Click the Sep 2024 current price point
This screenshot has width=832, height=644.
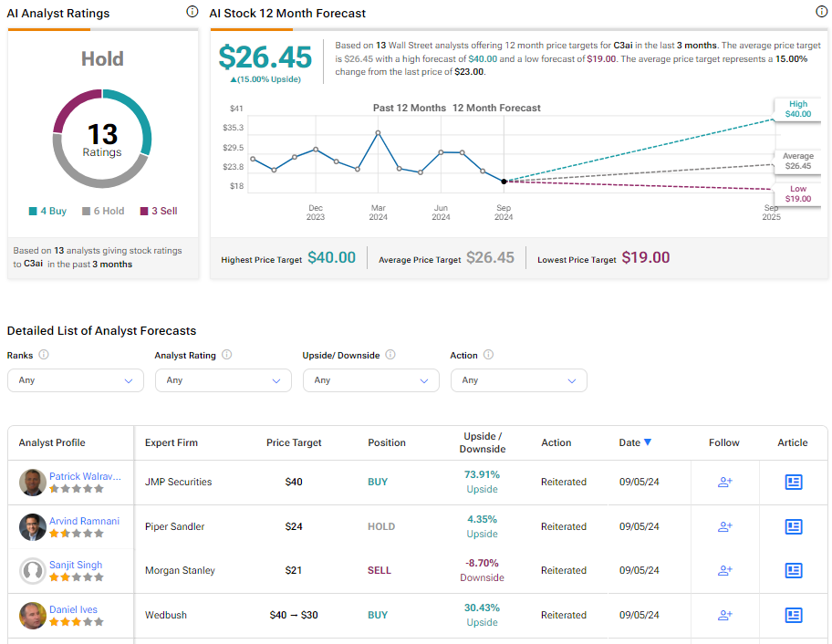[504, 182]
